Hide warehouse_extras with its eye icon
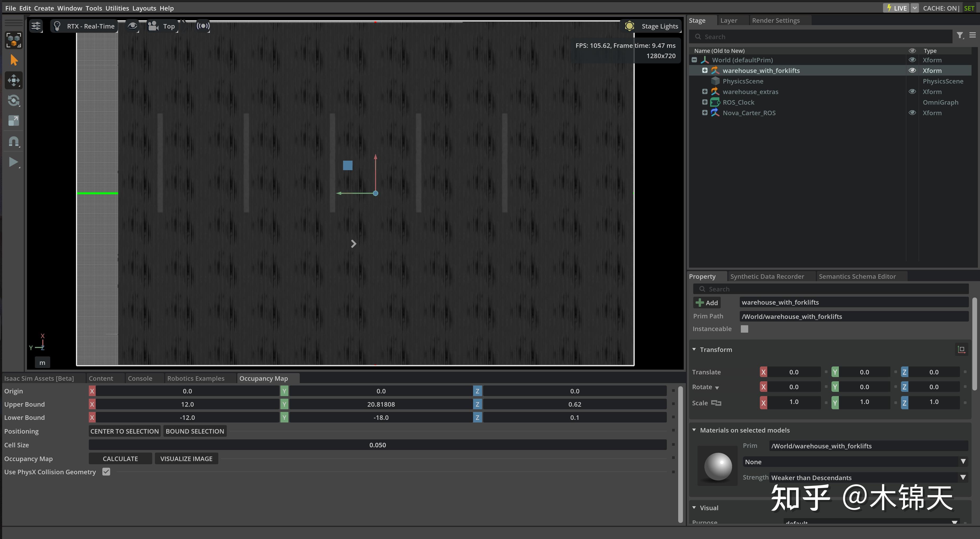The image size is (980, 539). pyautogui.click(x=912, y=91)
